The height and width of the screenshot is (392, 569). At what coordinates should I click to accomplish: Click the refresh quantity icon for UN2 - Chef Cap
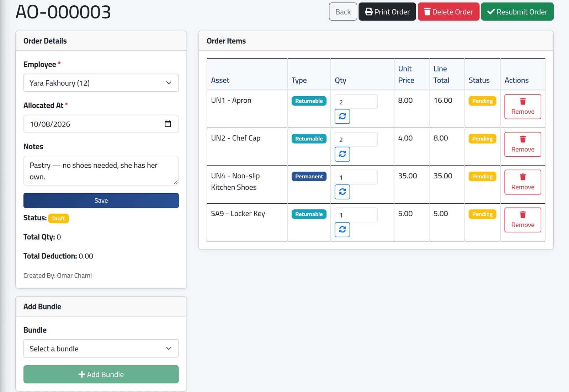[x=342, y=154]
